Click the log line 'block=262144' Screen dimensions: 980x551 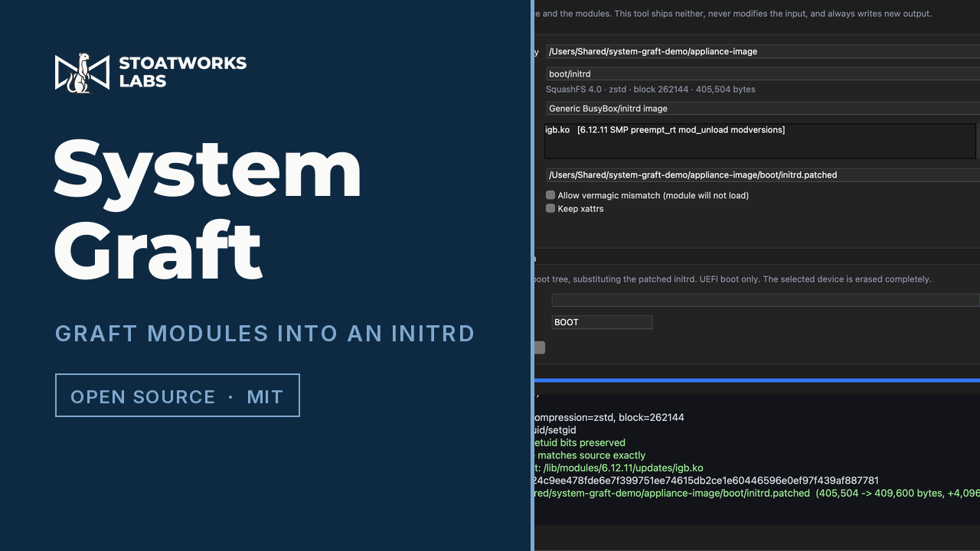(609, 418)
